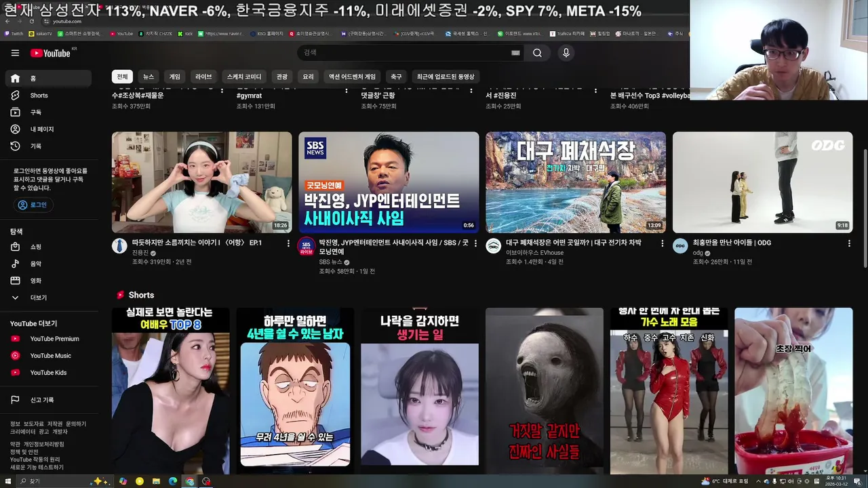This screenshot has height=488, width=868.
Task: Open 쇼핑 in the explore section
Action: (x=47, y=247)
